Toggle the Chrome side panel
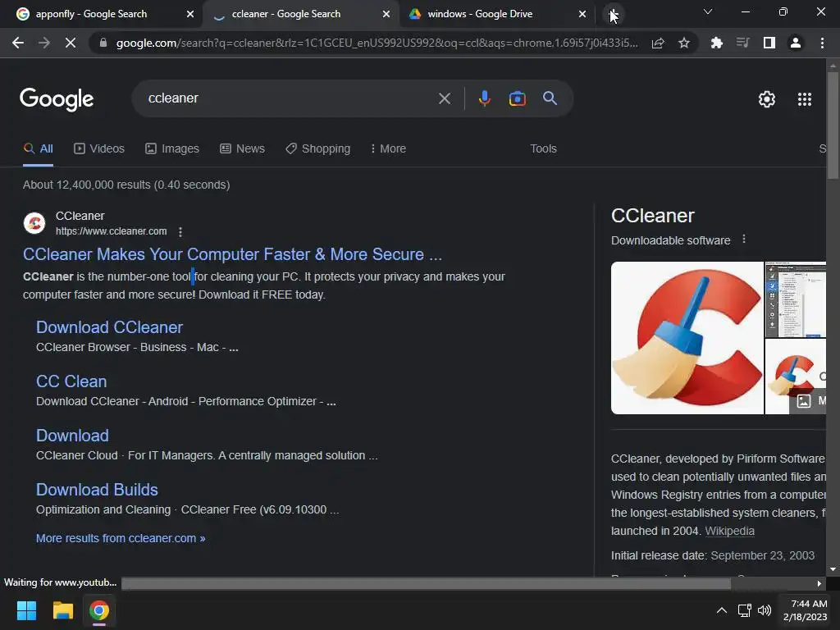The width and height of the screenshot is (840, 630). (769, 43)
